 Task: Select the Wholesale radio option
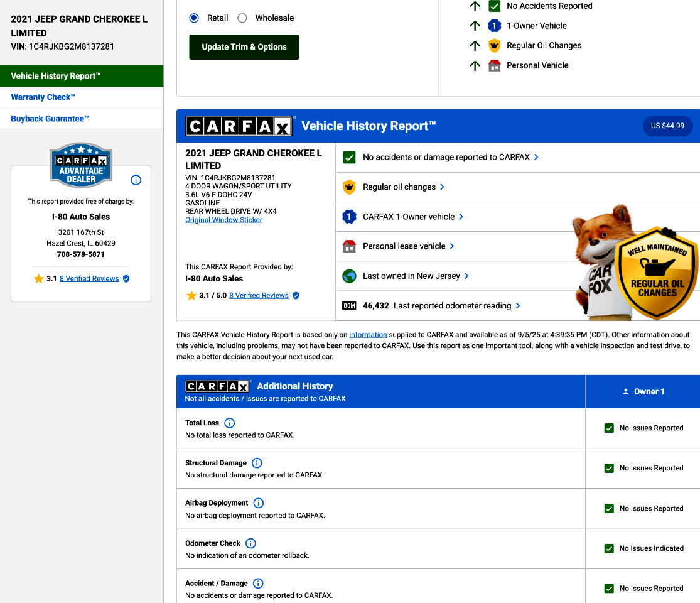[x=242, y=18]
